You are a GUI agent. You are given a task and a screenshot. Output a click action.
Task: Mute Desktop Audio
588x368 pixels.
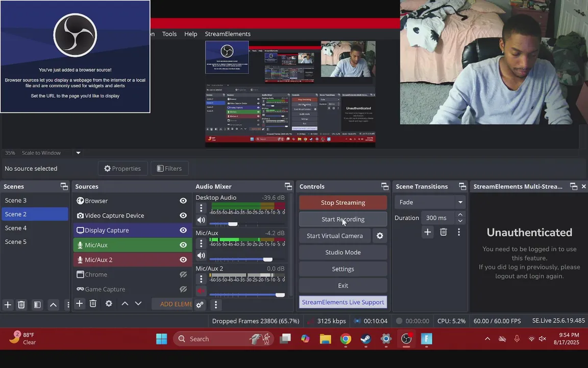pyautogui.click(x=201, y=220)
